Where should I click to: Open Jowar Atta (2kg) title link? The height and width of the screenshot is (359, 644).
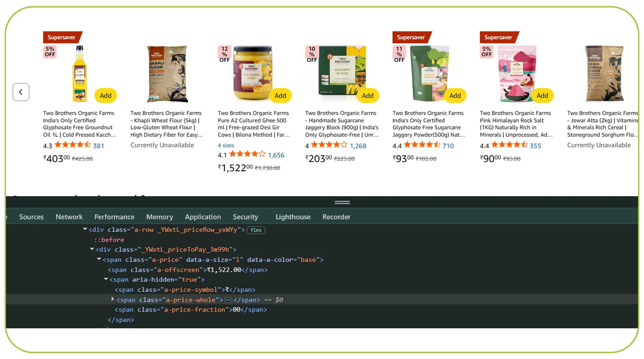[603, 124]
